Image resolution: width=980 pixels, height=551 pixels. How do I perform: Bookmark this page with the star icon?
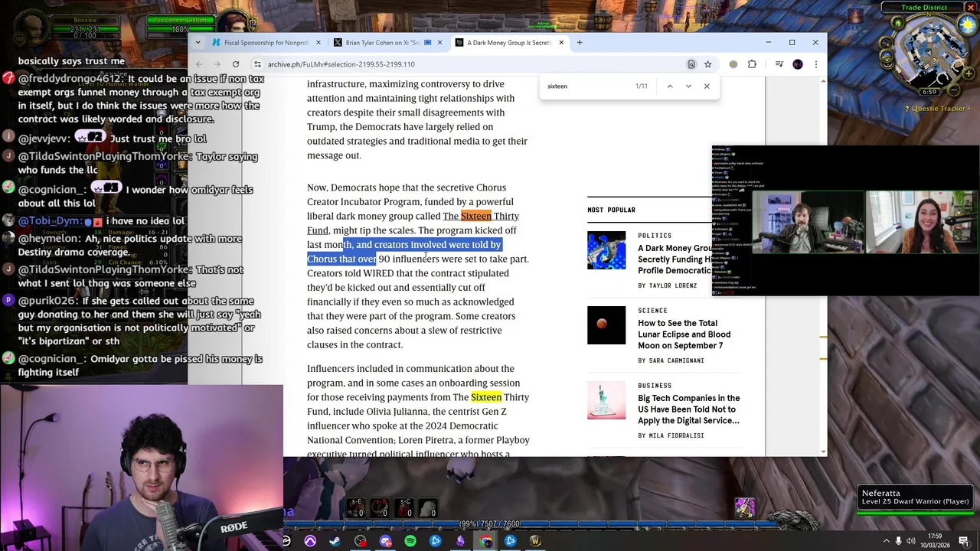click(x=707, y=64)
